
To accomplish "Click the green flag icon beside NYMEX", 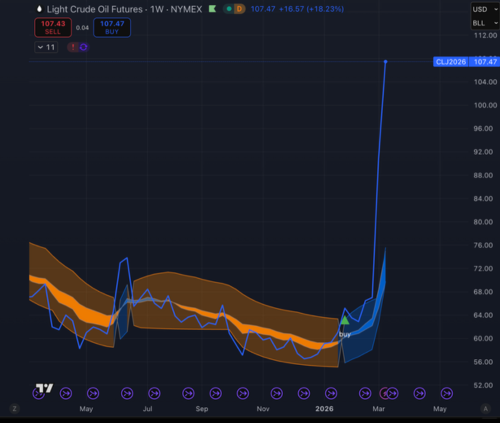I will pyautogui.click(x=212, y=9).
